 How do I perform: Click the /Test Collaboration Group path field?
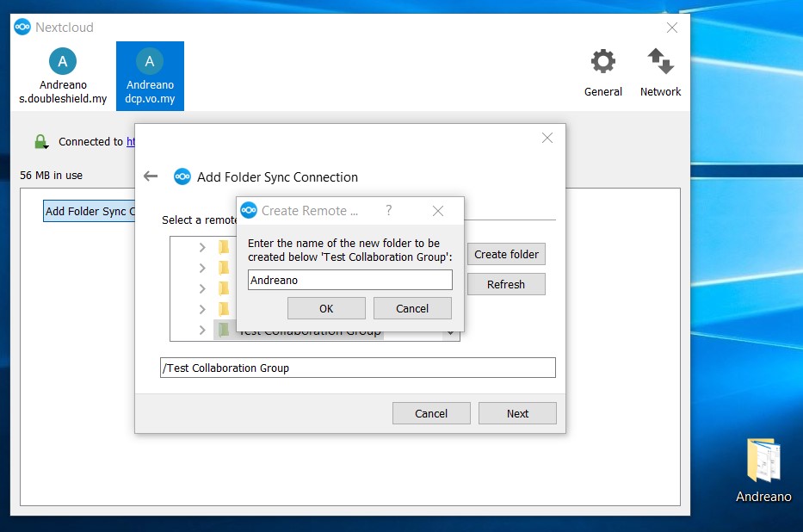click(x=357, y=368)
